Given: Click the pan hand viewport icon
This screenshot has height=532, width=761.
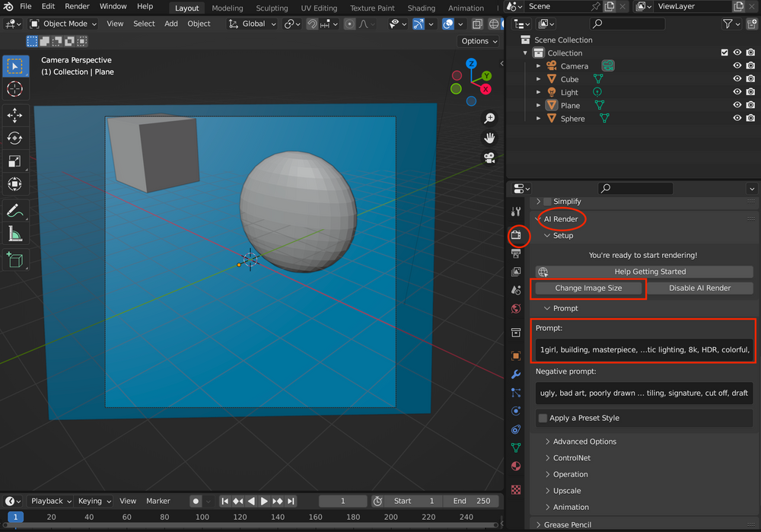Looking at the screenshot, I should click(489, 138).
